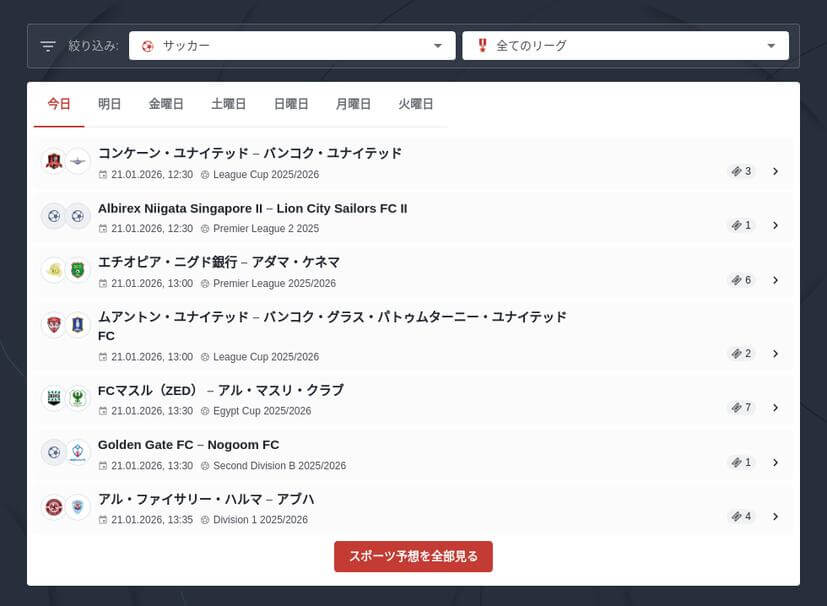Click the スポーツ予想を全部見る button
827x606 pixels.
[413, 556]
